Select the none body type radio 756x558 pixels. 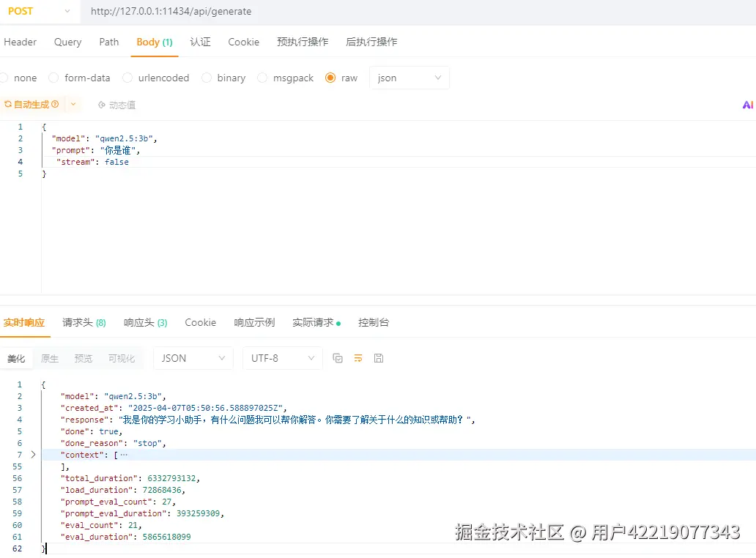pyautogui.click(x=4, y=78)
